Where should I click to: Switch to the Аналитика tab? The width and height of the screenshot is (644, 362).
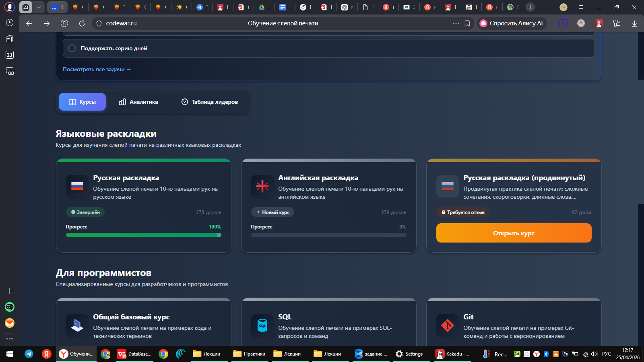point(138,102)
